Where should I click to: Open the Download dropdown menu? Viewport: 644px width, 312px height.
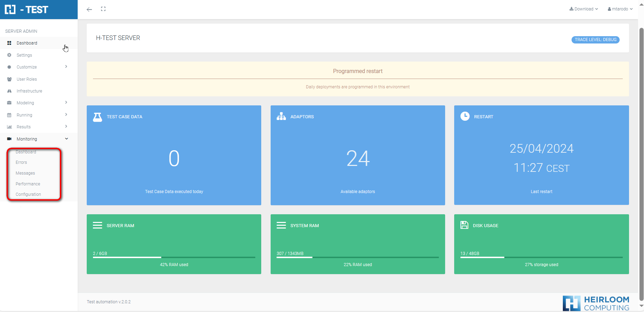coord(584,9)
